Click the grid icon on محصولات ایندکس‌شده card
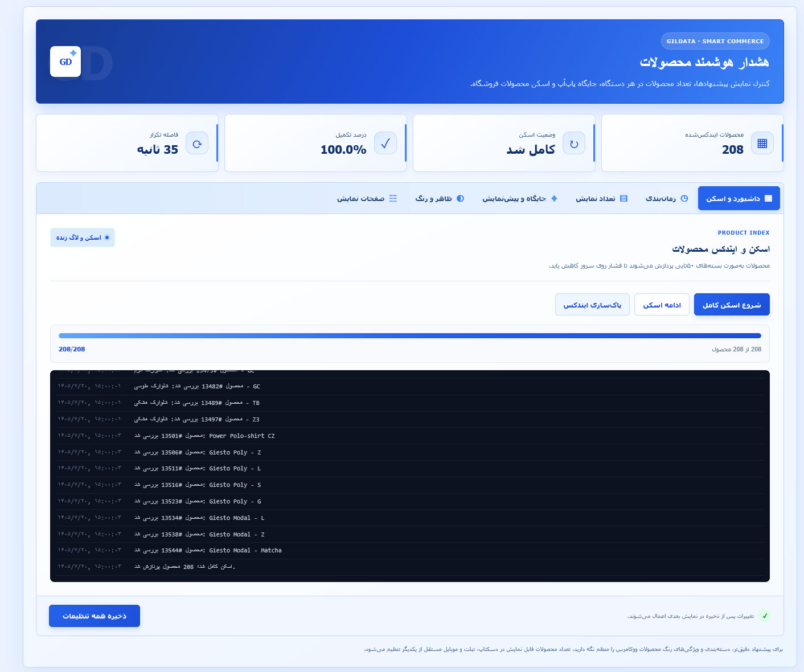 point(762,144)
